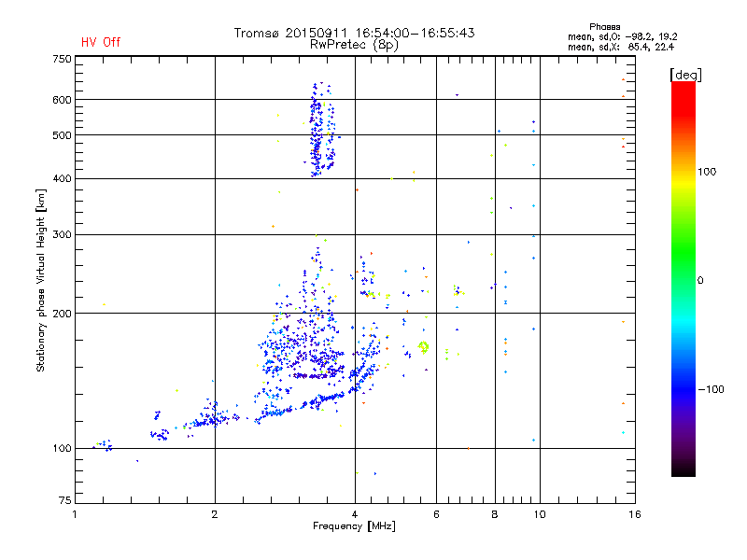Click the y-axis tick label "400"
The width and height of the screenshot is (747, 560).
point(62,178)
